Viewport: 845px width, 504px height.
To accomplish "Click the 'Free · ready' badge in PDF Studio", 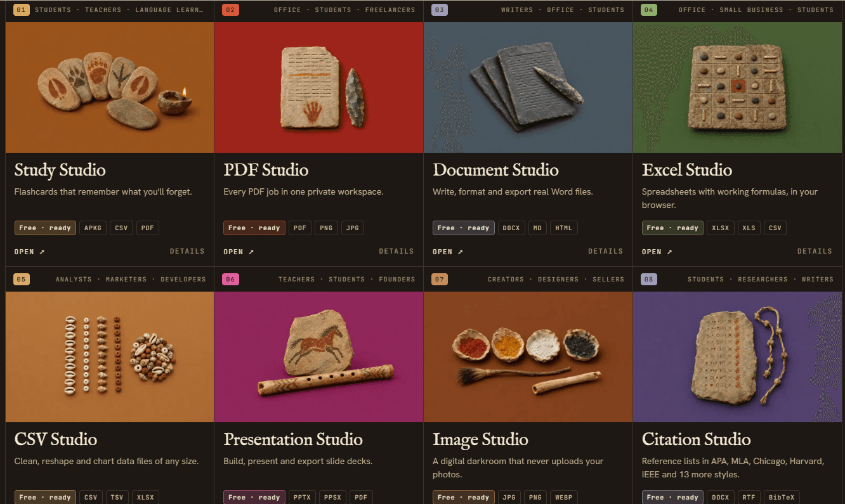I will pos(254,228).
